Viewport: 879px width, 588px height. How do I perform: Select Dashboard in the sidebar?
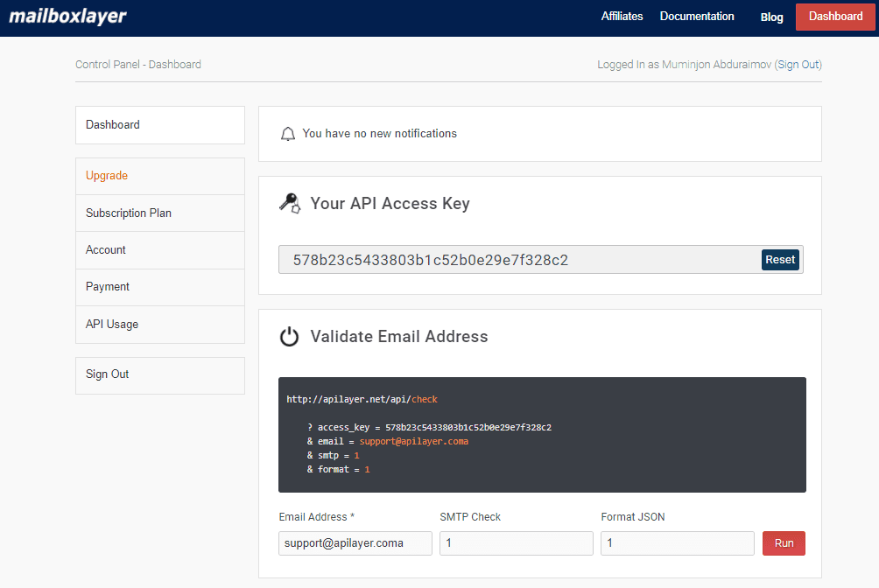point(159,125)
